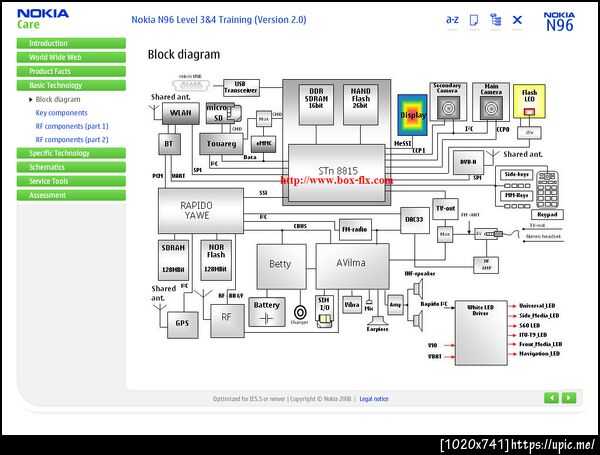Open the a-z index icon

pos(452,20)
